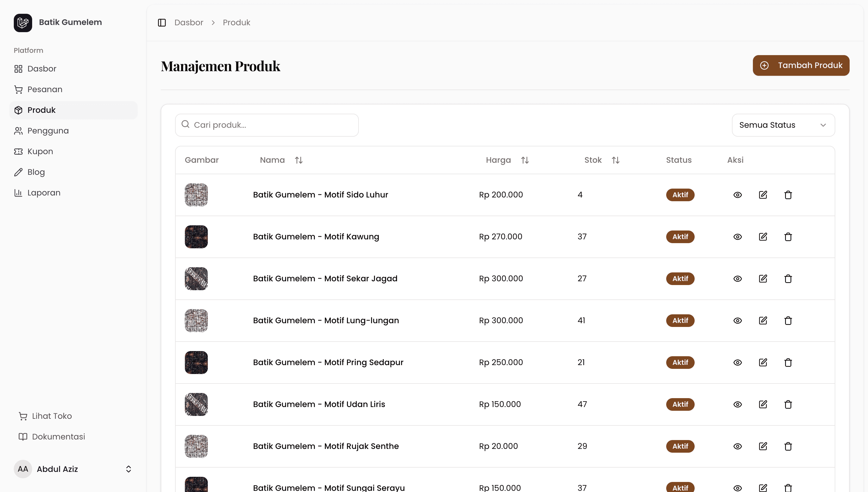The image size is (868, 492).
Task: Click the Motif Rujak Senthe thumbnail
Action: [x=196, y=446]
